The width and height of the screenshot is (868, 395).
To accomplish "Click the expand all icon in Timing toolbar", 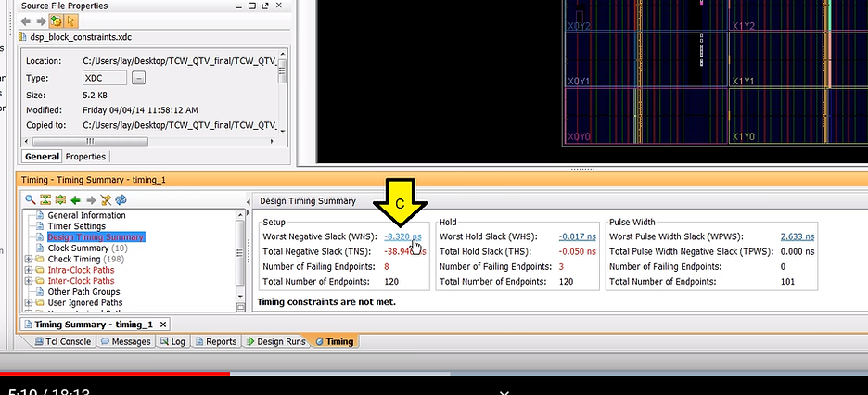I will pyautogui.click(x=60, y=199).
